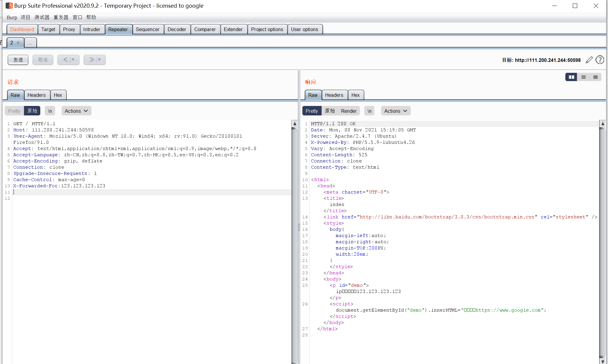Select the Repeater tab
Viewport: 608px width, 364px height.
[118, 29]
